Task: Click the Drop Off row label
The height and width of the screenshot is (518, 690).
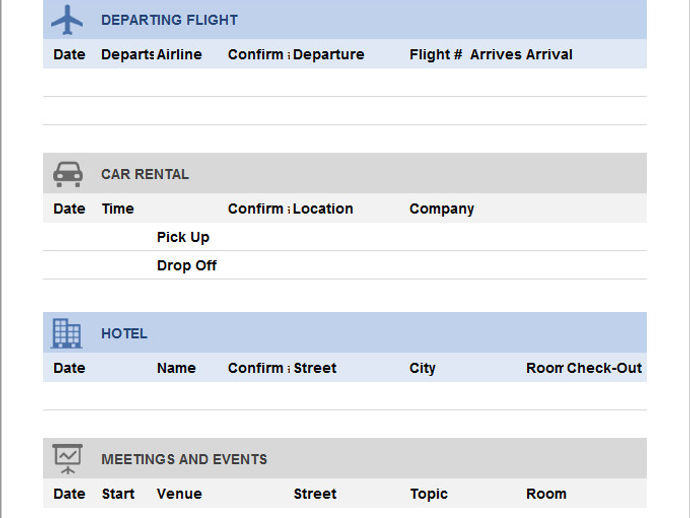Action: click(x=187, y=266)
